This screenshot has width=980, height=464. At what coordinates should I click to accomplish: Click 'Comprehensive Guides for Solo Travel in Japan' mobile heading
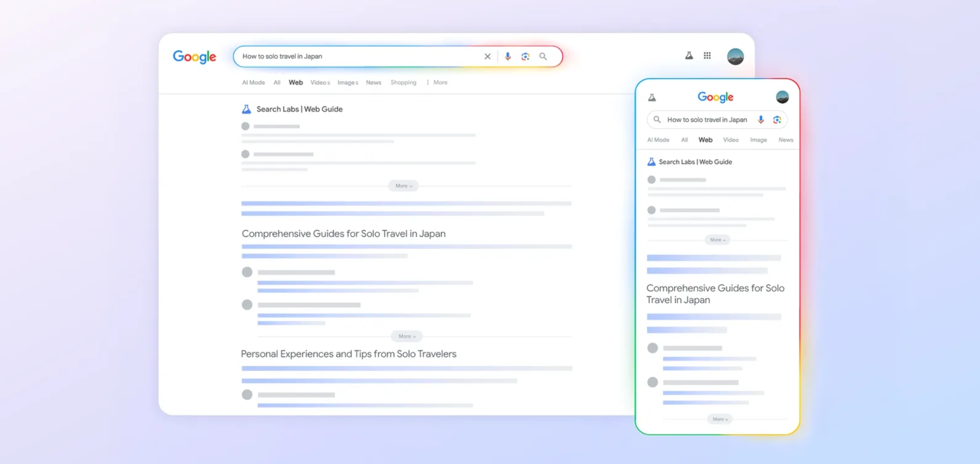[x=715, y=294]
